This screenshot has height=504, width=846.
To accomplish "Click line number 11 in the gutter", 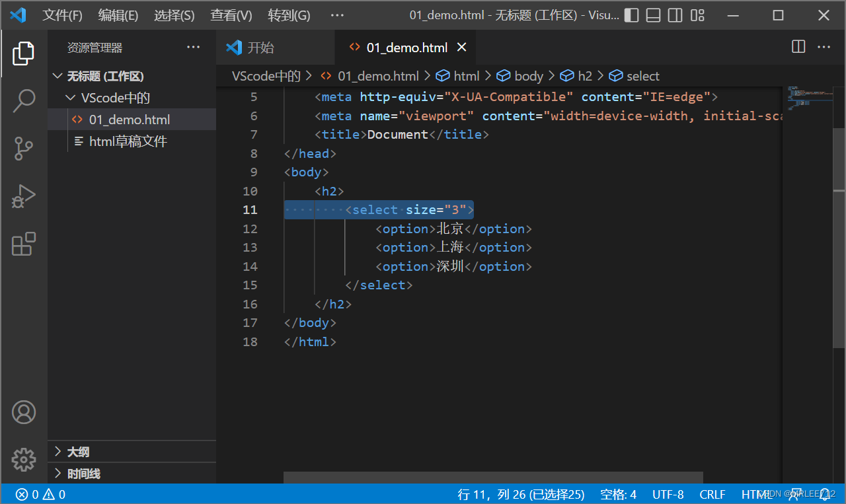I will [250, 209].
